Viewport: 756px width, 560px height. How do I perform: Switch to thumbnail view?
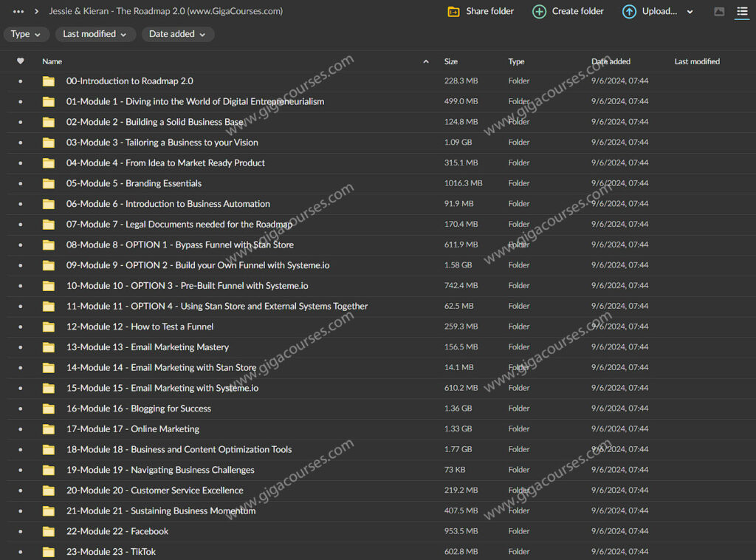tap(720, 12)
